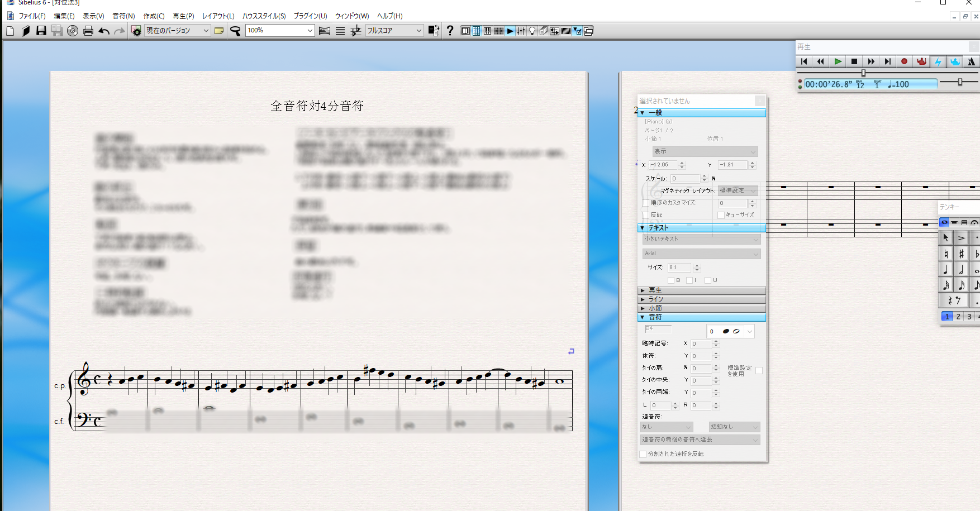
Task: Select the sharp sign on the keypad
Action: [x=962, y=254]
